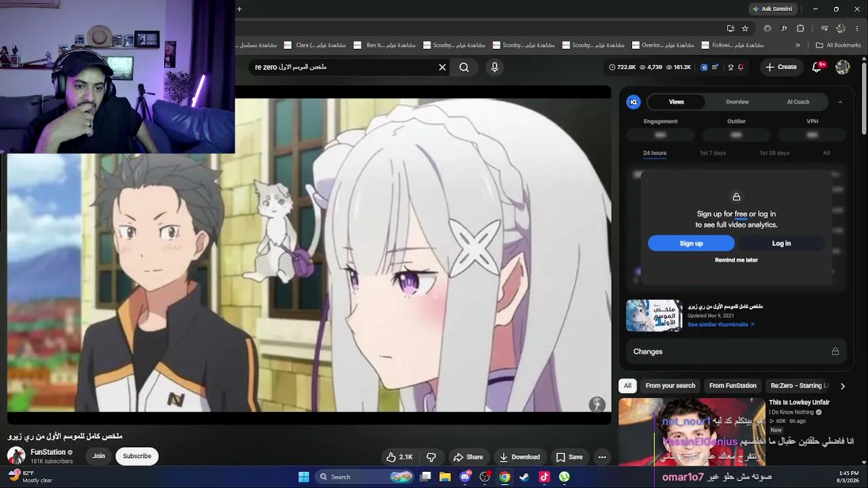This screenshot has width=868, height=488.
Task: Click the vidIQ Sign up button
Action: tap(691, 243)
